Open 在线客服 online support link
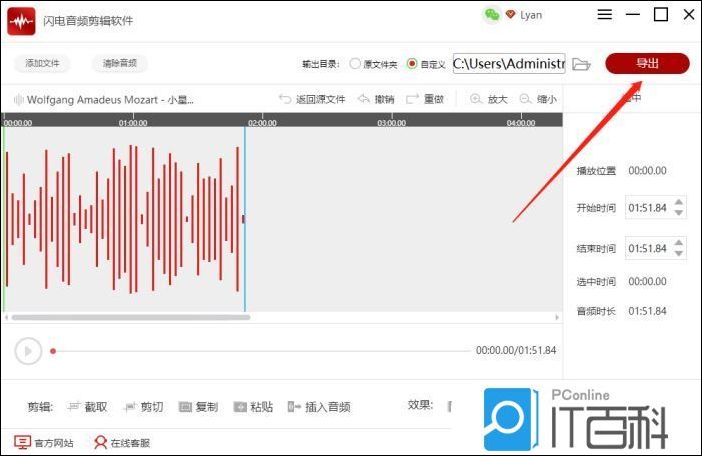702x456 pixels. pos(122,443)
